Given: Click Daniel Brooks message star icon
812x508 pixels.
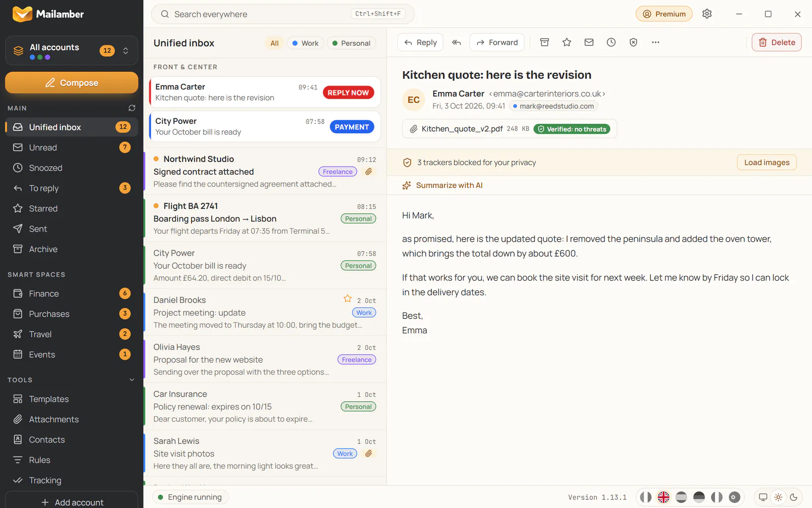Looking at the screenshot, I should pyautogui.click(x=348, y=299).
